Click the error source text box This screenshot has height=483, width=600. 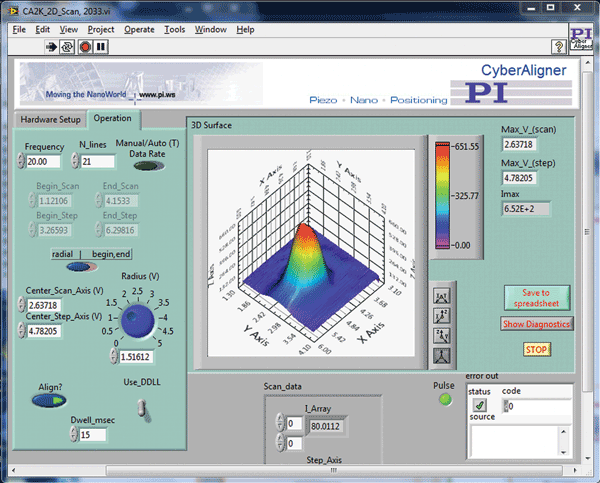[515, 441]
